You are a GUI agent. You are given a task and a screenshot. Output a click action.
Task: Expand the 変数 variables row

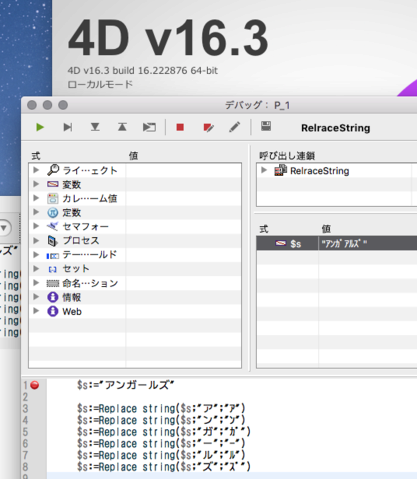click(36, 184)
